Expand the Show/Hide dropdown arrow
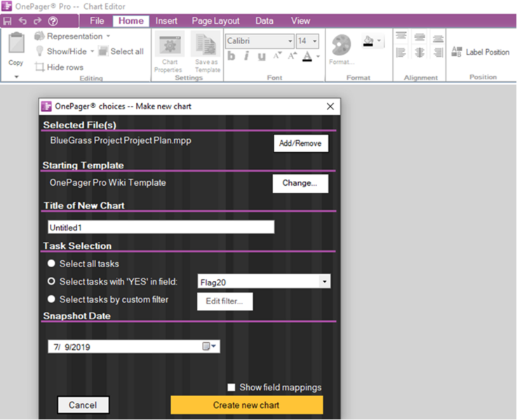Image resolution: width=517 pixels, height=420 pixels. coord(93,51)
